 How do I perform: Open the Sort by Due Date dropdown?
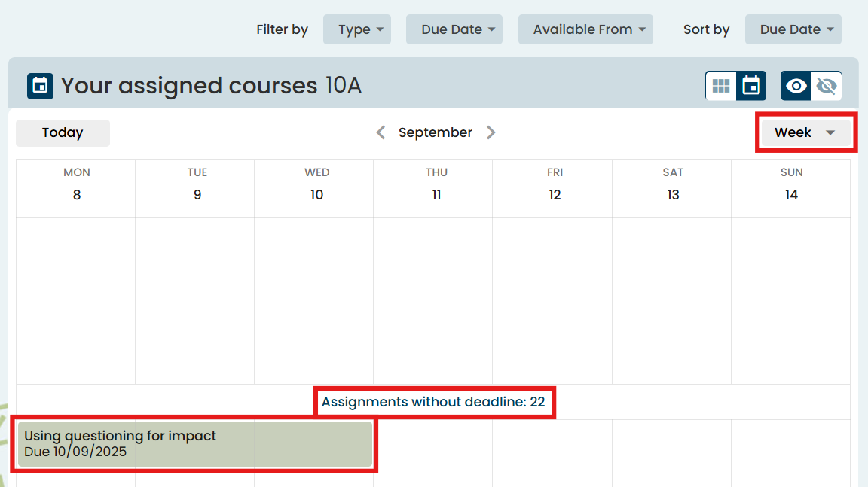793,29
